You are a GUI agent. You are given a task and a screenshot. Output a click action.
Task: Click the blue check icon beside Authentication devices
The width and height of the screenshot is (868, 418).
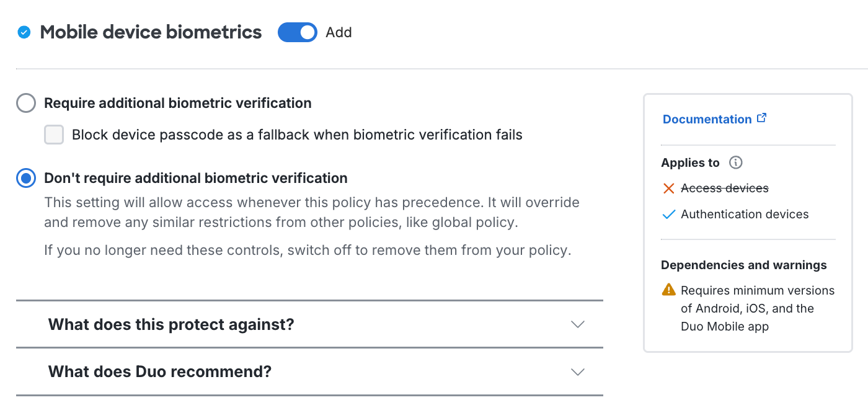pos(668,214)
